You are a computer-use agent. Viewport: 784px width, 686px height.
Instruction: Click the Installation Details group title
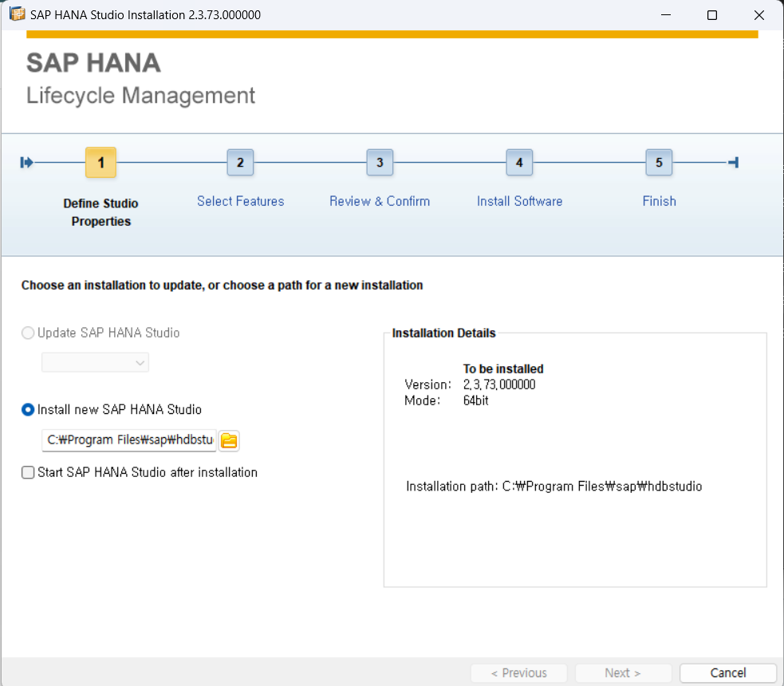point(443,333)
